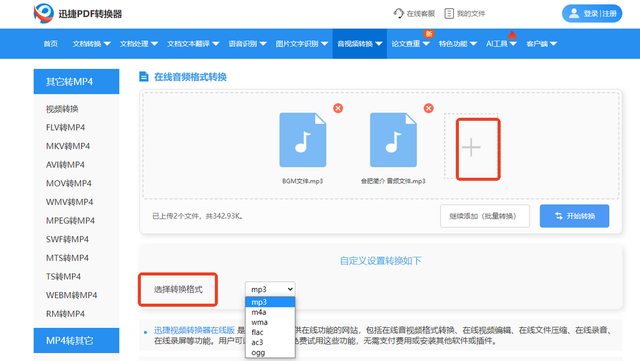The height and width of the screenshot is (361, 640).
Task: Choose mp3 option in format list
Action: point(270,302)
